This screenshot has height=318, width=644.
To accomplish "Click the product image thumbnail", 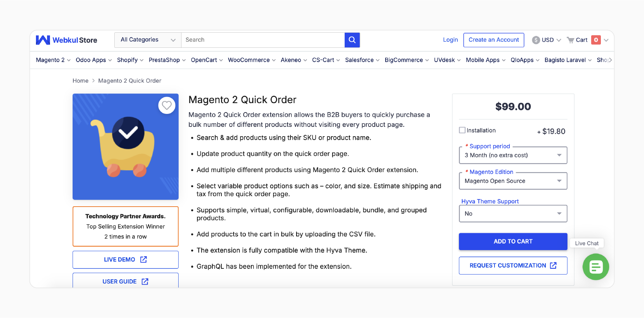I will [x=125, y=147].
